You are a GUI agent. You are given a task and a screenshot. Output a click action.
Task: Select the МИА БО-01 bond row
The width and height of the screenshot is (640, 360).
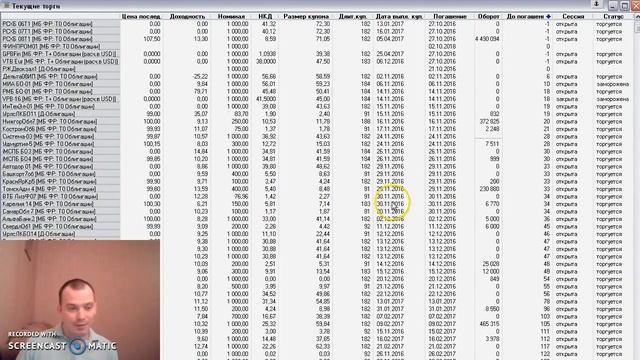click(x=60, y=84)
